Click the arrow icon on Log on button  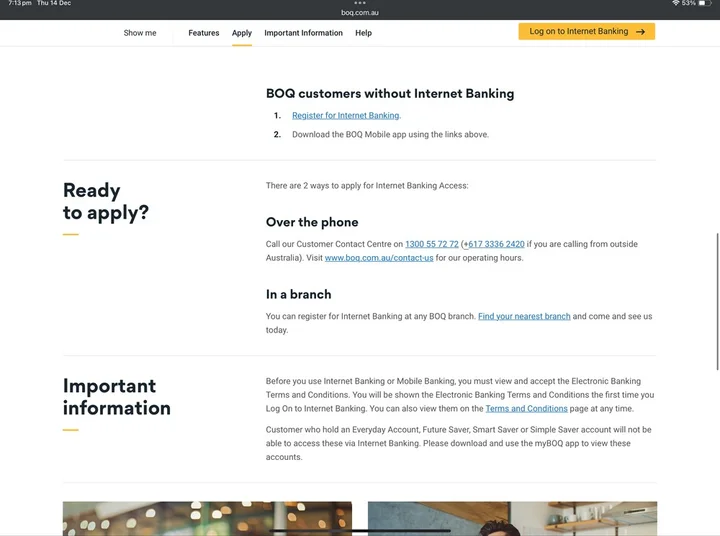(640, 32)
